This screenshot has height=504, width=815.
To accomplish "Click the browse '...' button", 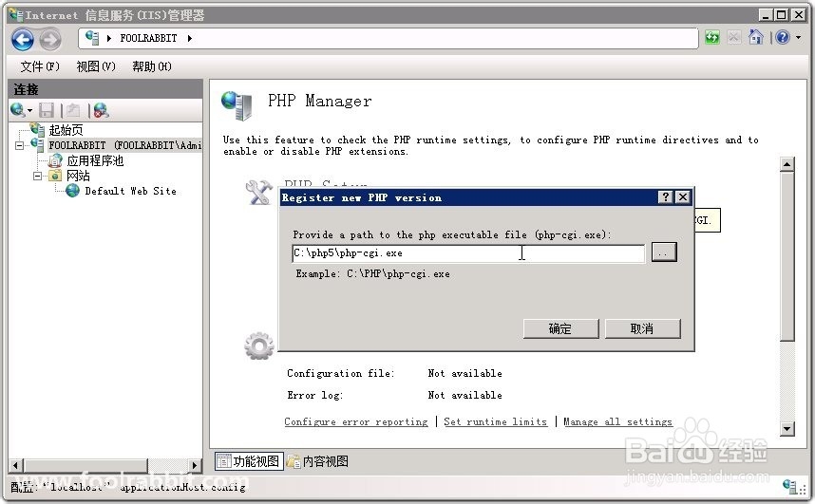I will pos(664,252).
